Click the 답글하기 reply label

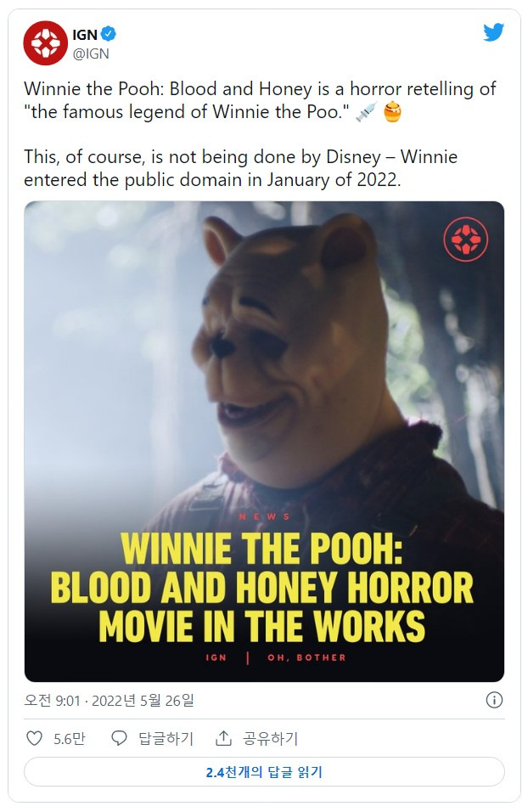[x=166, y=738]
